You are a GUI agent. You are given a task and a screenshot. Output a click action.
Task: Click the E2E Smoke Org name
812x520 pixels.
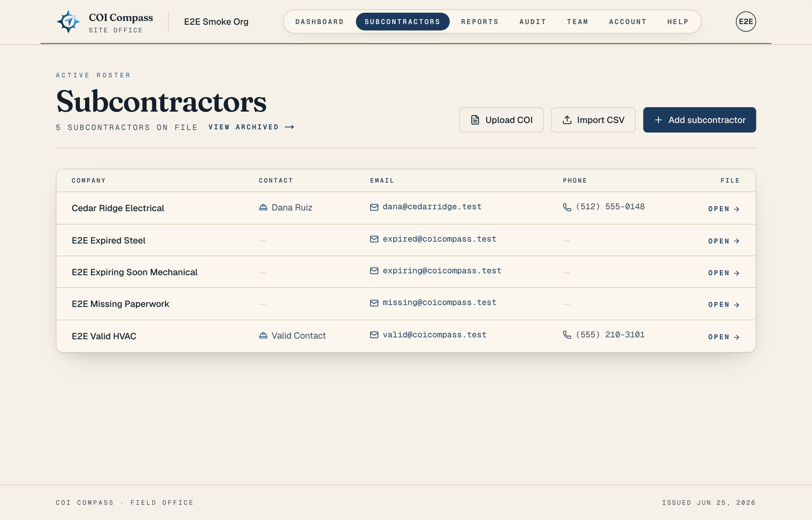click(216, 22)
